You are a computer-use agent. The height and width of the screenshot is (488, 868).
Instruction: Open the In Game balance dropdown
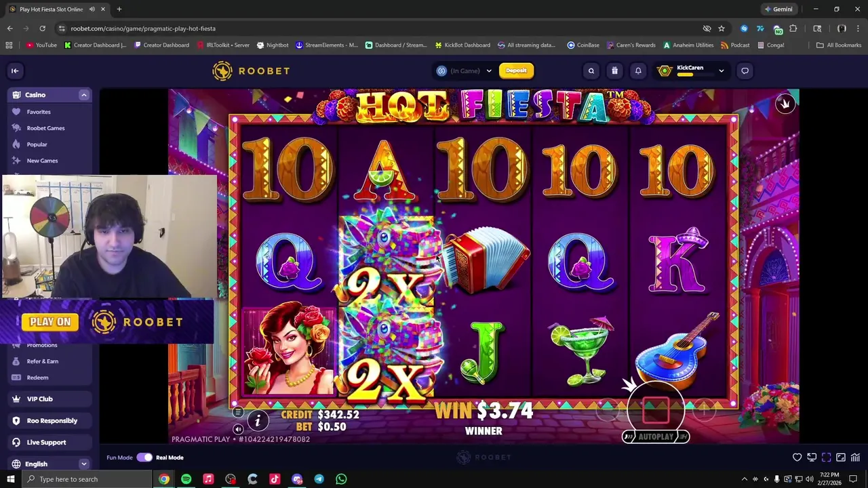[465, 70]
